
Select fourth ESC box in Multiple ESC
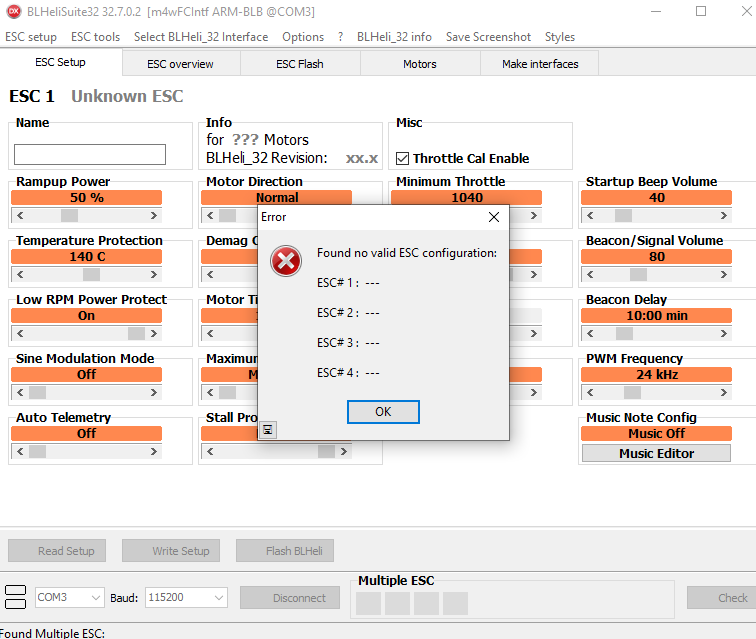455,603
